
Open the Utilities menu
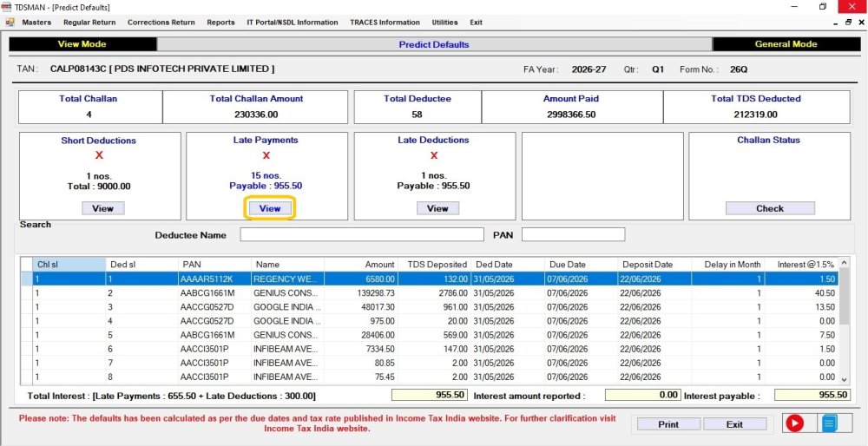[444, 23]
